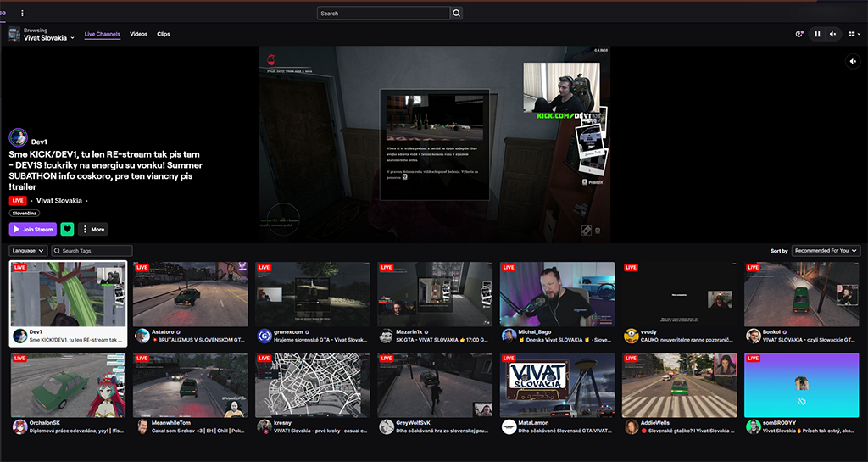Select the Dev1 stream thumbnail in grid
The image size is (868, 462).
tap(68, 294)
